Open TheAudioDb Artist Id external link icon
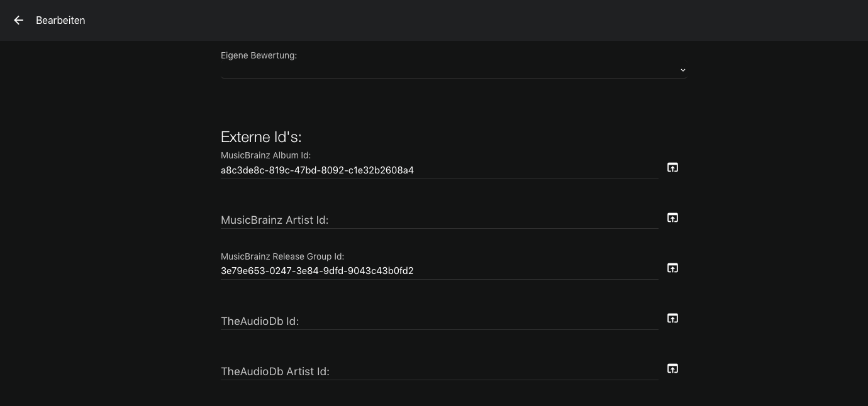The image size is (868, 406). pyautogui.click(x=672, y=368)
